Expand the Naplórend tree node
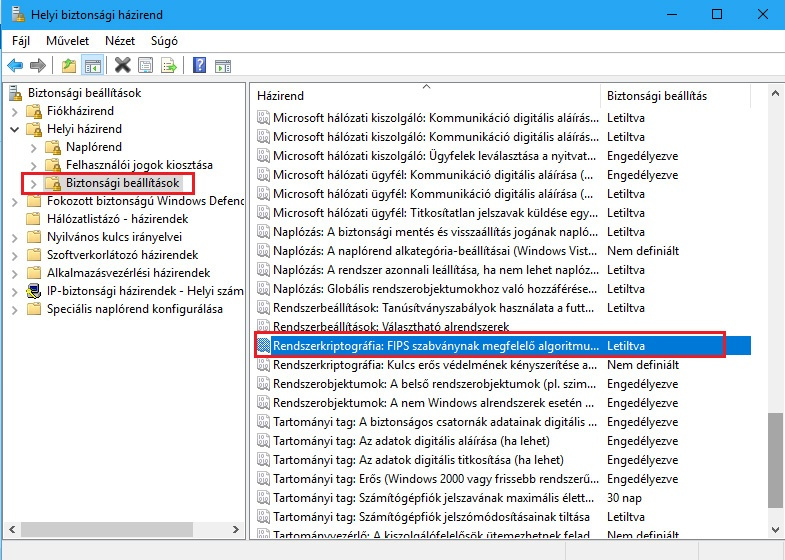785x560 pixels. point(34,147)
